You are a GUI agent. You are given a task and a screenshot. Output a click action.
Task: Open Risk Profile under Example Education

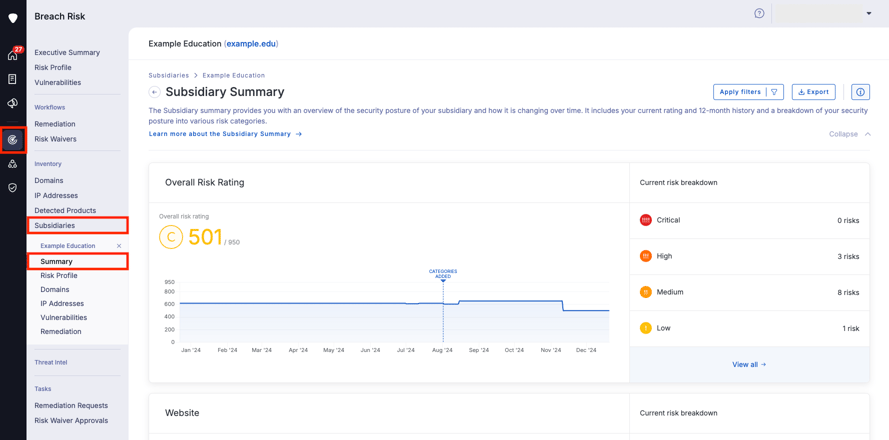[59, 276]
